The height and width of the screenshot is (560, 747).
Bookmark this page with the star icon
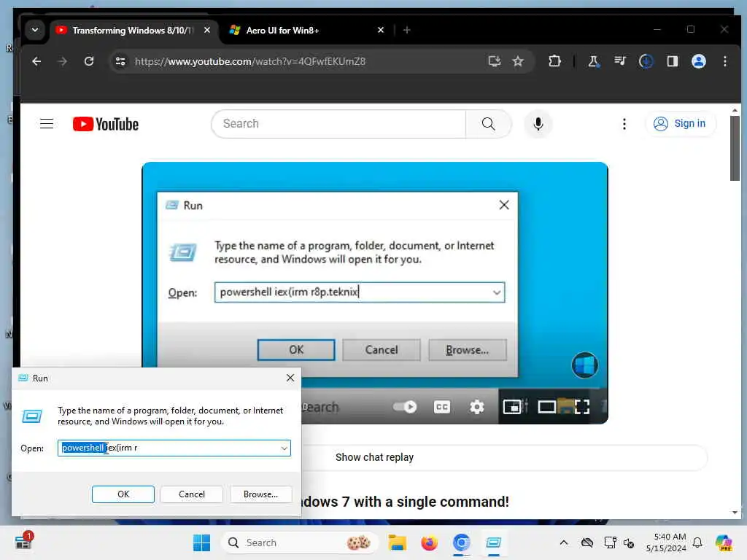518,61
